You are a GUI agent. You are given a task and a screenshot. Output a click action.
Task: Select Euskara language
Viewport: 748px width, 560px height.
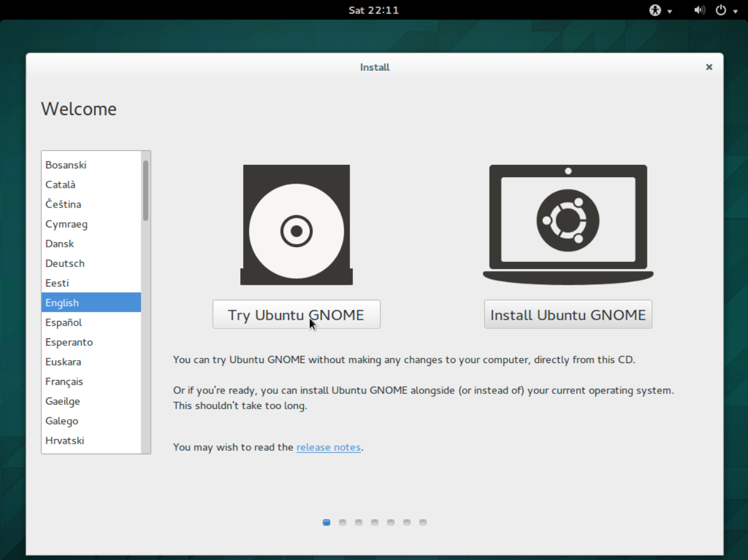click(91, 362)
